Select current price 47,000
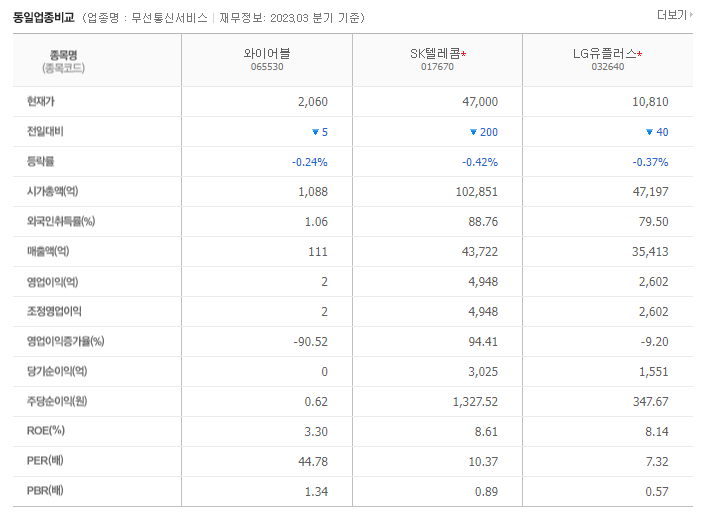The width and height of the screenshot is (701, 512). (480, 102)
